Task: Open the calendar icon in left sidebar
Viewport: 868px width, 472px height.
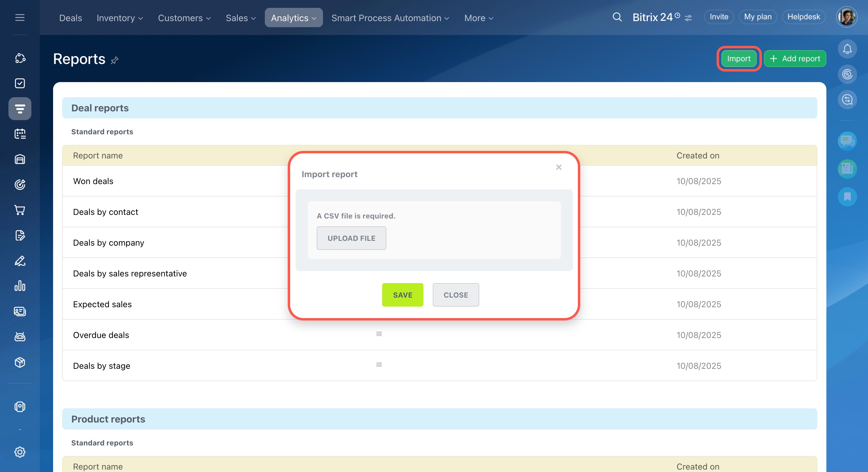Action: pos(20,134)
